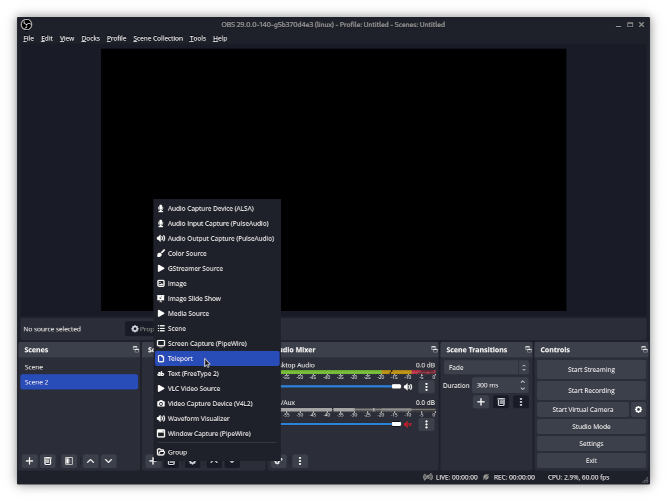Add a VLC Video Source
Image resolution: width=667 pixels, height=501 pixels.
(217, 388)
